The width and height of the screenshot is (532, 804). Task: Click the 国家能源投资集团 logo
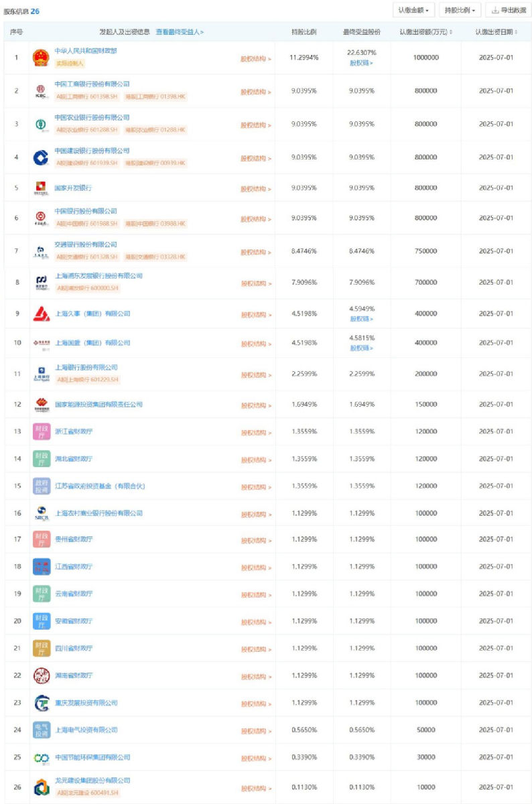click(42, 405)
